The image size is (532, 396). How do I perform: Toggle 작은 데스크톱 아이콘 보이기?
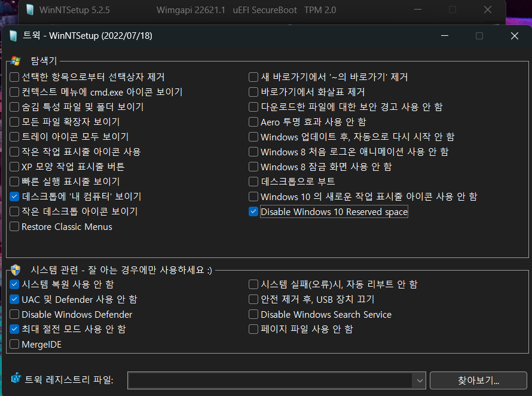coord(14,211)
